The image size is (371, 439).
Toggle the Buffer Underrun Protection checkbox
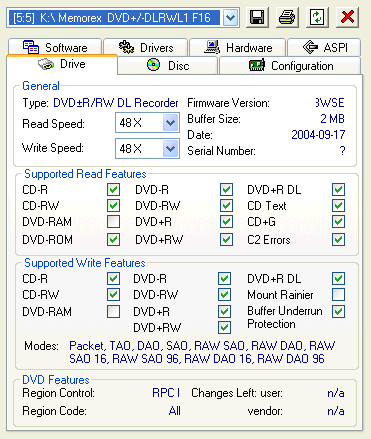[338, 311]
